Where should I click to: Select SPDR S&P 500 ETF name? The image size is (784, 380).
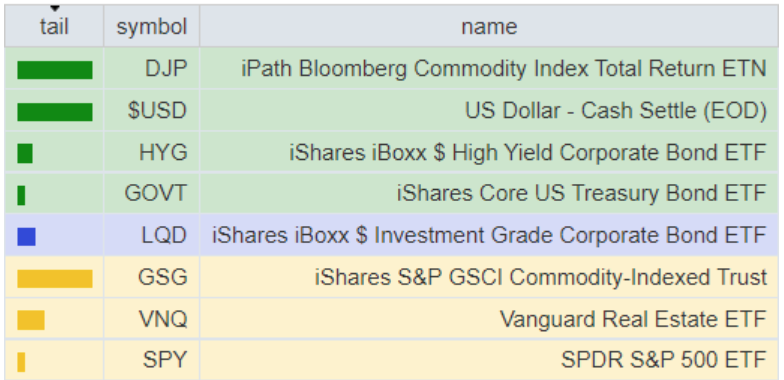pyautogui.click(x=664, y=360)
